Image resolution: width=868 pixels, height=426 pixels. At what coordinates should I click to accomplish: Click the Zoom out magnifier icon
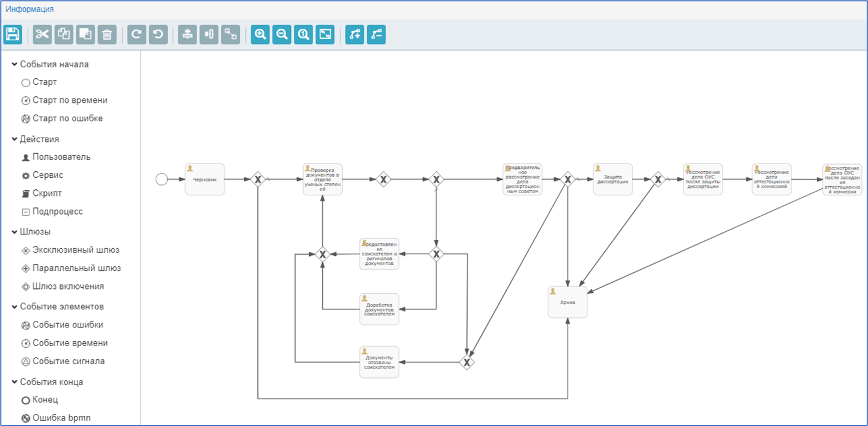click(281, 34)
